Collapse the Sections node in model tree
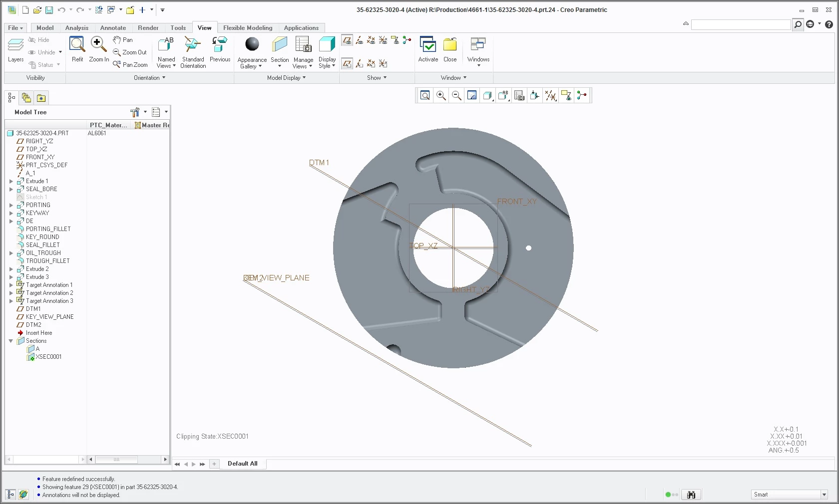 tap(11, 341)
